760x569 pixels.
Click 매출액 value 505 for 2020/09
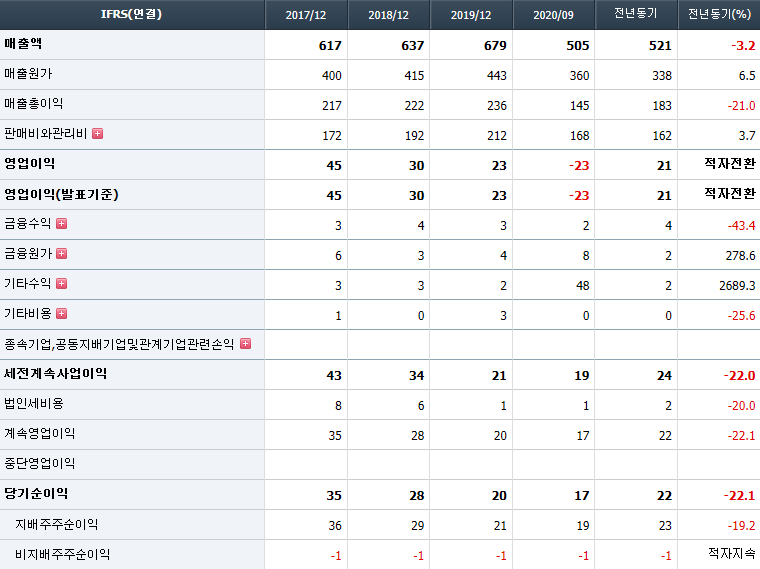pyautogui.click(x=578, y=46)
